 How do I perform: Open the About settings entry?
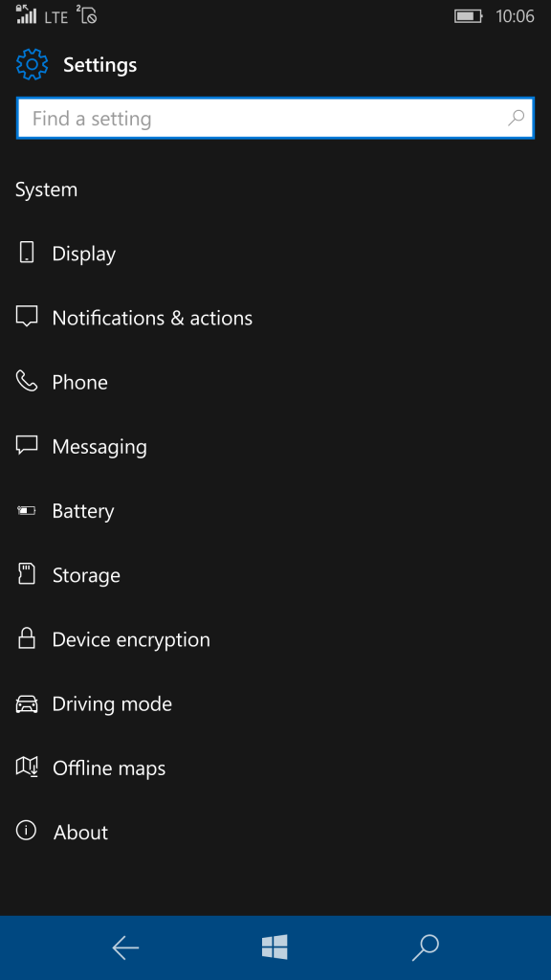(80, 832)
